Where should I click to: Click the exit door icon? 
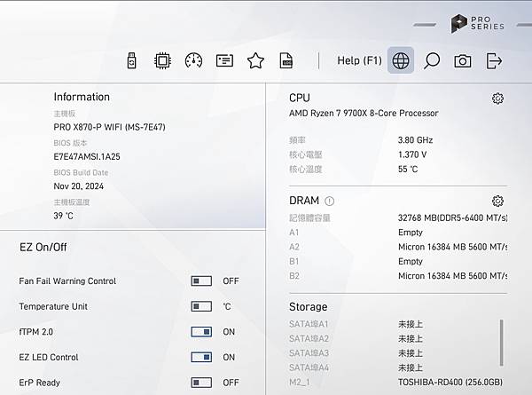coord(494,60)
